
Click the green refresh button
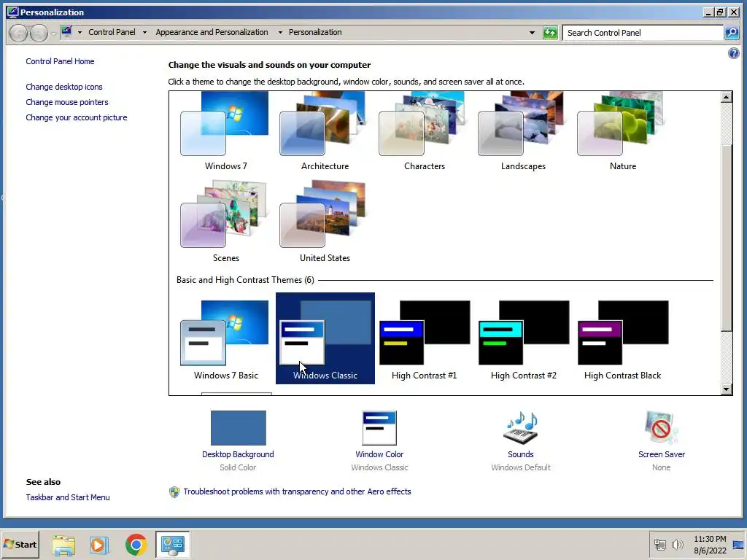(x=550, y=32)
